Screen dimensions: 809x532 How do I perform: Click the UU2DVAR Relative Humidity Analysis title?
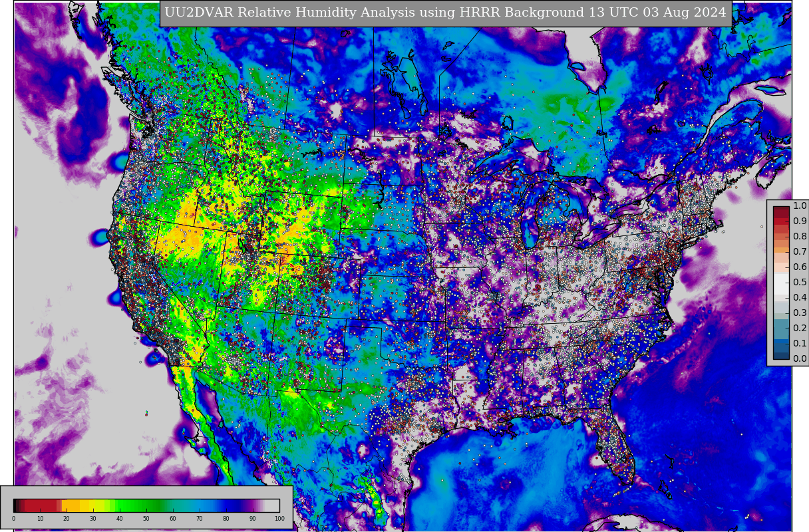coord(445,13)
